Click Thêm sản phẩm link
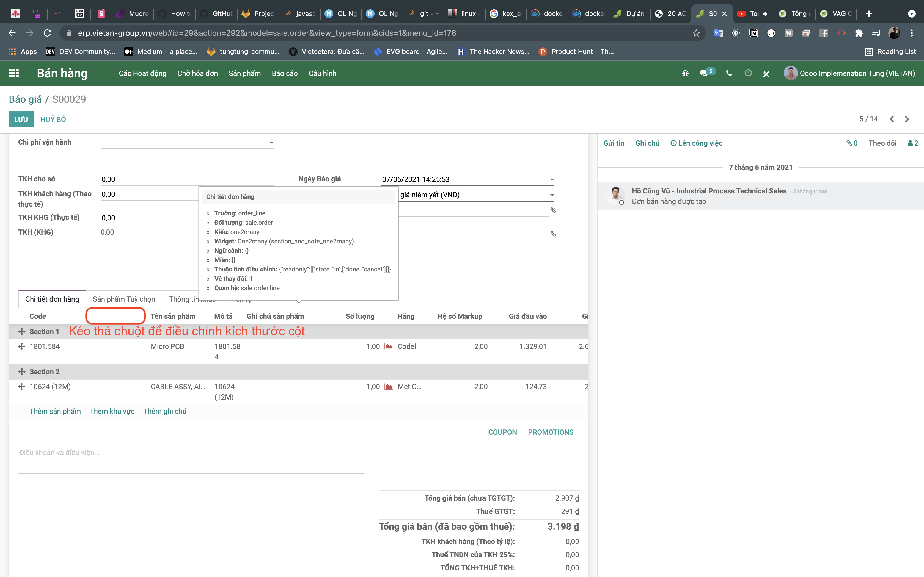Image resolution: width=924 pixels, height=577 pixels. point(55,411)
